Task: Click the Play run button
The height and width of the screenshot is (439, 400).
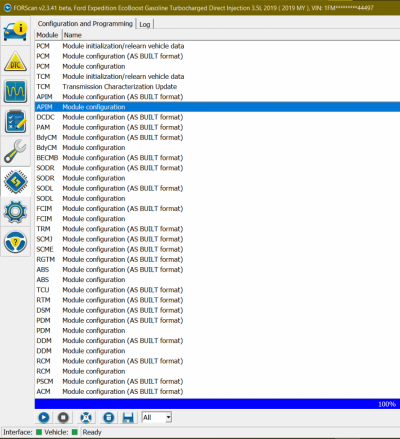Action: [x=44, y=417]
